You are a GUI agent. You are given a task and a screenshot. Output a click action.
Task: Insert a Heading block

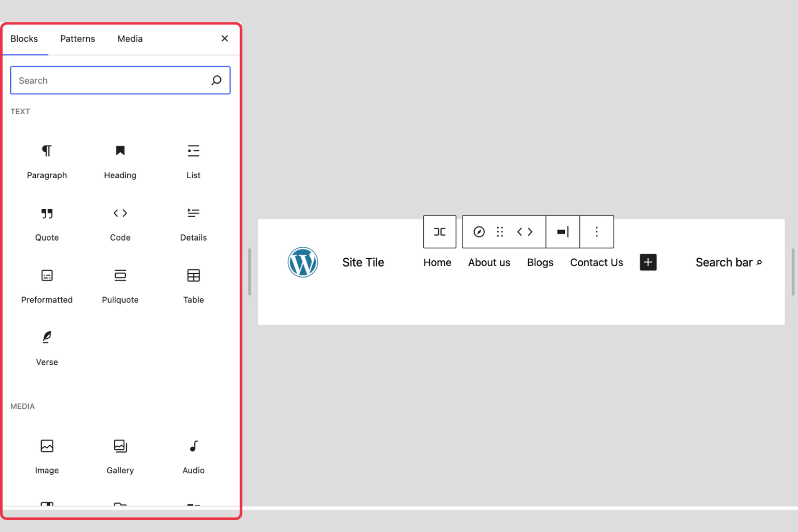(x=120, y=161)
